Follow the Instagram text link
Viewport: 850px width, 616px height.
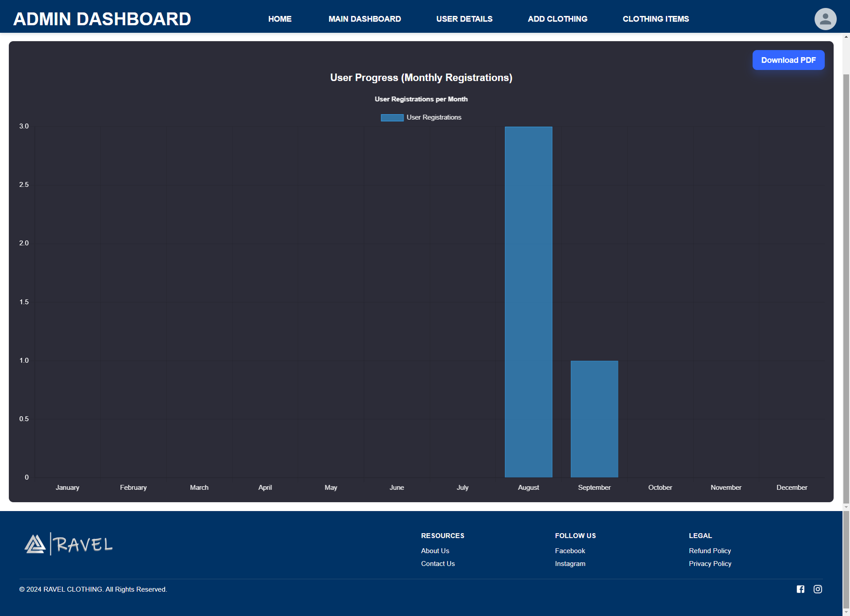(x=570, y=563)
